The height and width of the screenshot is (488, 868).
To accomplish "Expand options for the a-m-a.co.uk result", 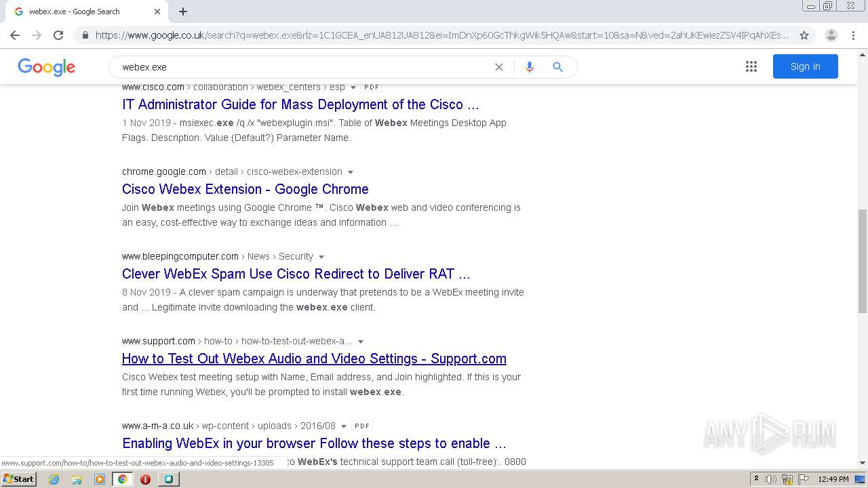I will tap(344, 426).
